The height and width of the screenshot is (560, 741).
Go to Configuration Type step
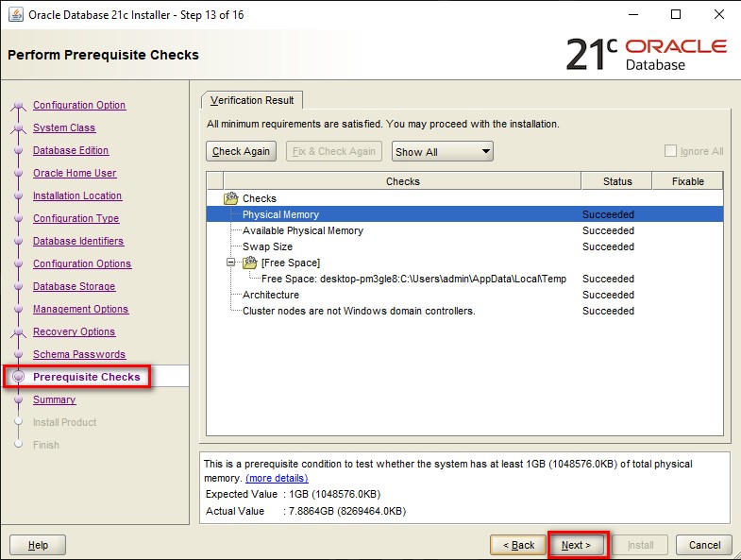tap(76, 218)
